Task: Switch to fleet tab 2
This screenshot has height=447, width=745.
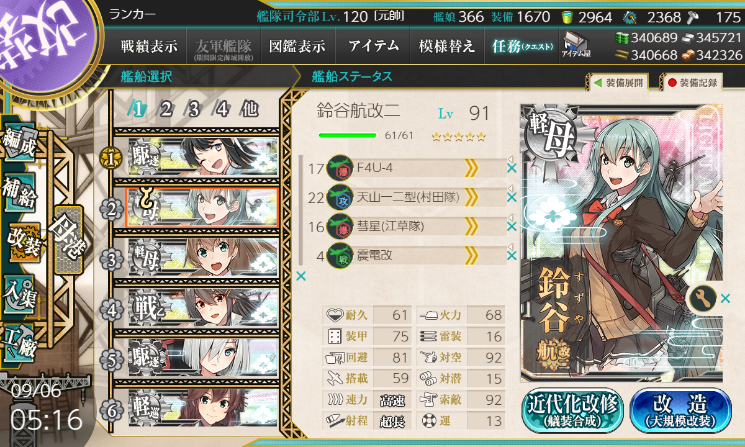Action: tap(165, 109)
